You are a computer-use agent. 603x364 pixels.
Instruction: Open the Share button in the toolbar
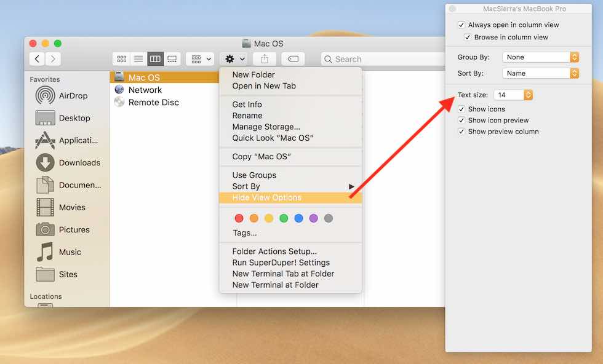265,58
